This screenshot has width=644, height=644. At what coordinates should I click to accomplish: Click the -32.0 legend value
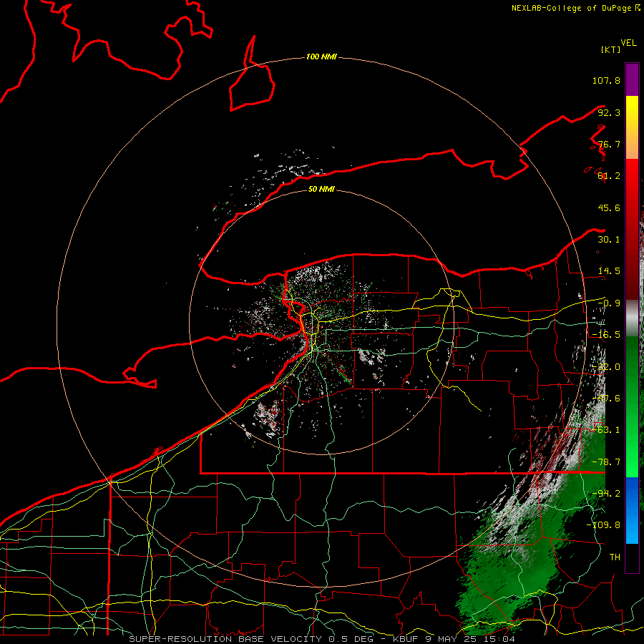[x=606, y=366]
